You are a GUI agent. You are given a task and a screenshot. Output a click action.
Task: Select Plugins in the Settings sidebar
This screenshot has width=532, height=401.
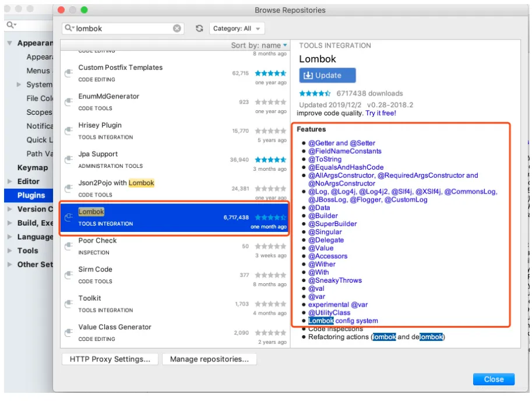29,195
